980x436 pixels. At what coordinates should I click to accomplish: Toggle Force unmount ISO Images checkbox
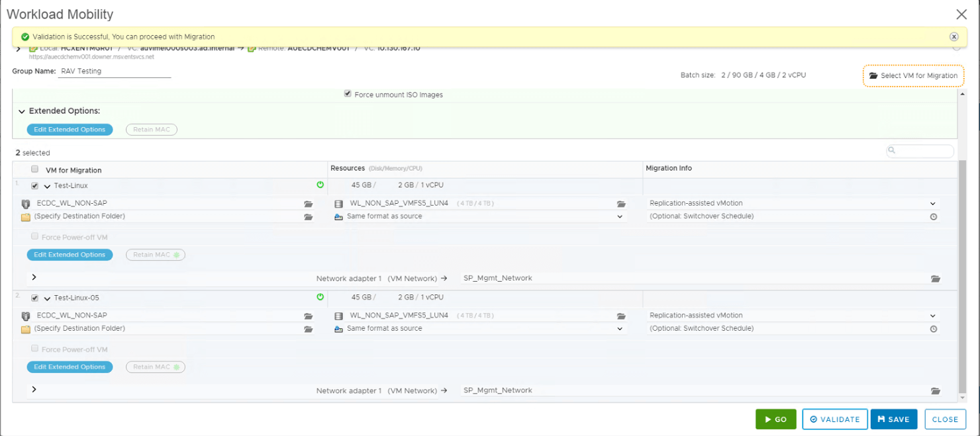tap(348, 94)
